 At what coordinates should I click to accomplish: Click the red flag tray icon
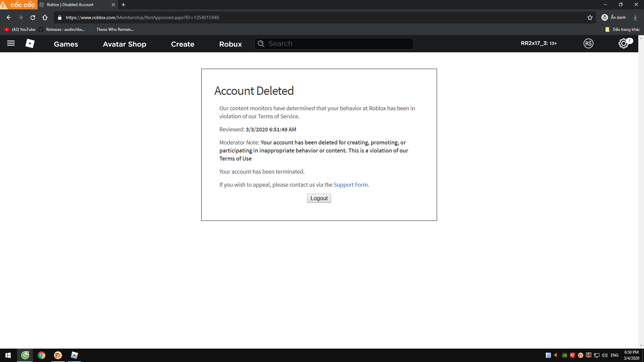(573, 355)
